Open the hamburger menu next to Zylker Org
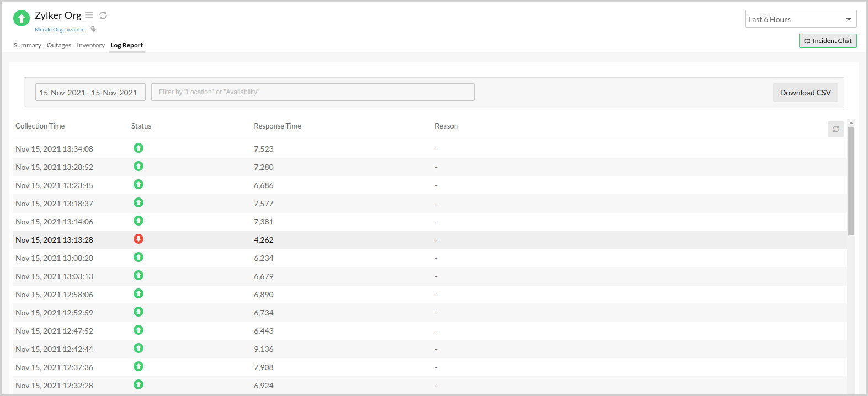This screenshot has height=396, width=868. coord(89,15)
